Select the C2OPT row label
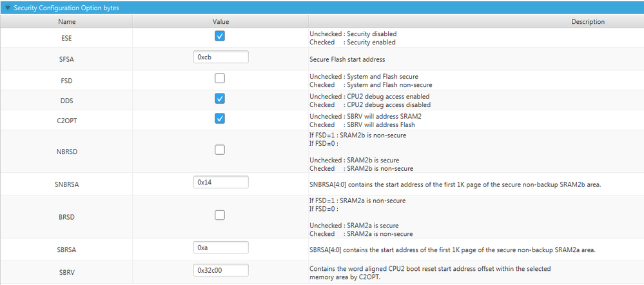The width and height of the screenshot is (644, 285). 66,120
